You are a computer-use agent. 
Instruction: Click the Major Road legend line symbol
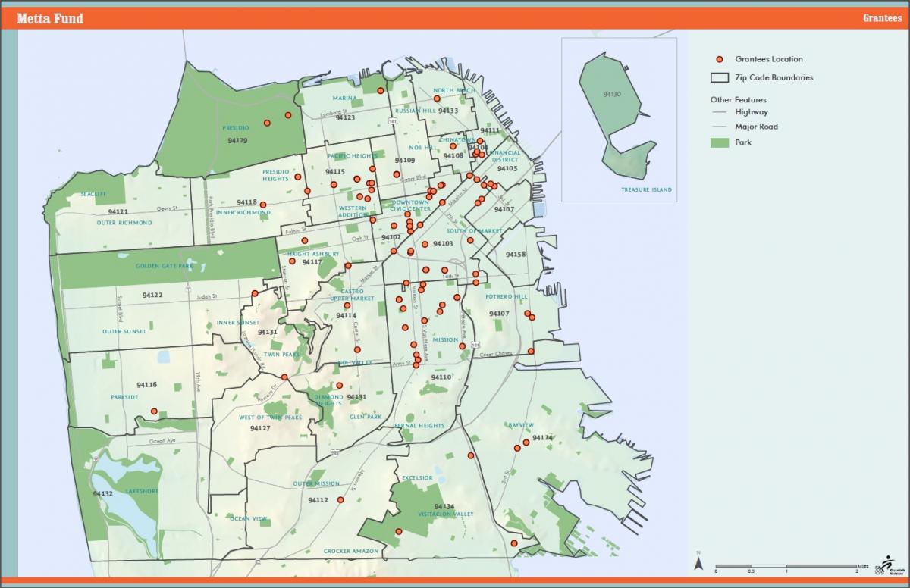[x=719, y=127]
